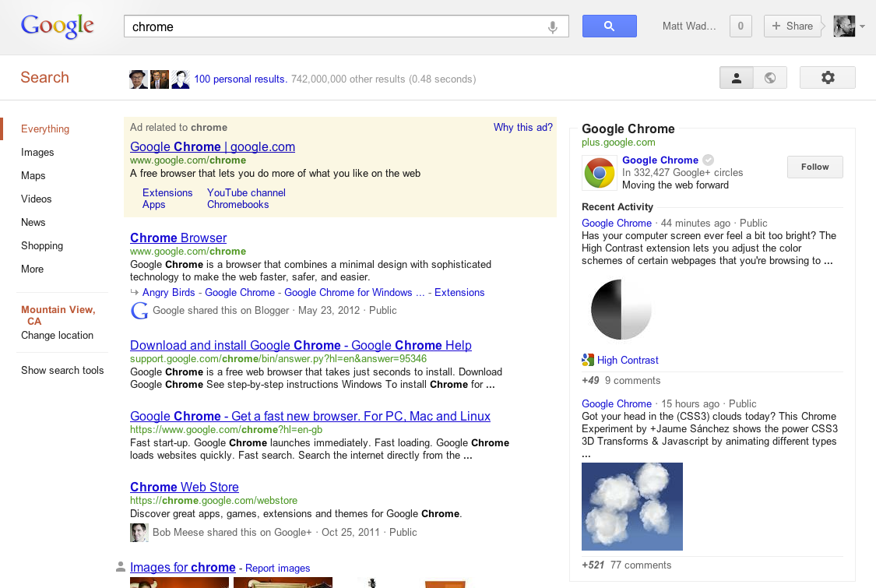The image size is (876, 588).
Task: Click the High Contrast puzzle icon
Action: [588, 361]
